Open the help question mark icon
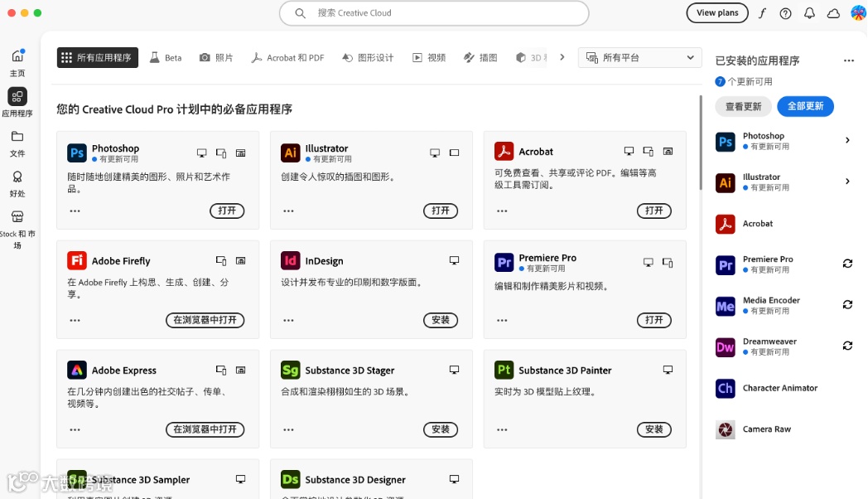868x499 pixels. (x=785, y=13)
